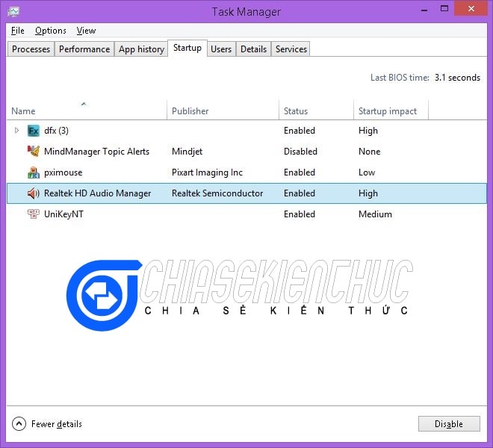The height and width of the screenshot is (448, 493).
Task: Switch to the Processes tab
Action: (31, 49)
